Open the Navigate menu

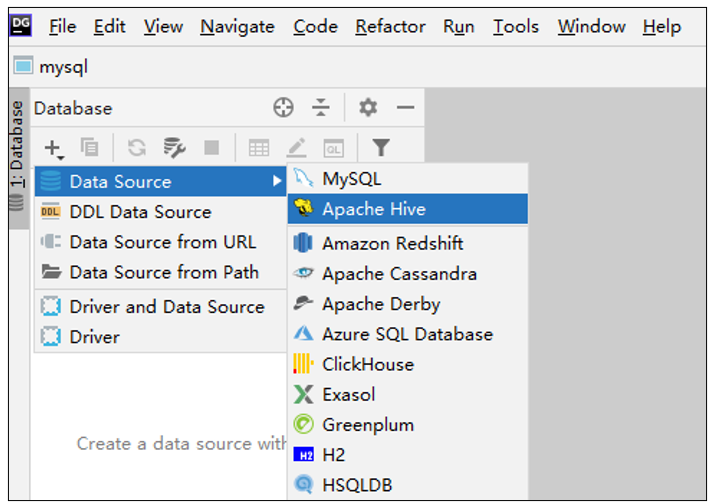(237, 27)
